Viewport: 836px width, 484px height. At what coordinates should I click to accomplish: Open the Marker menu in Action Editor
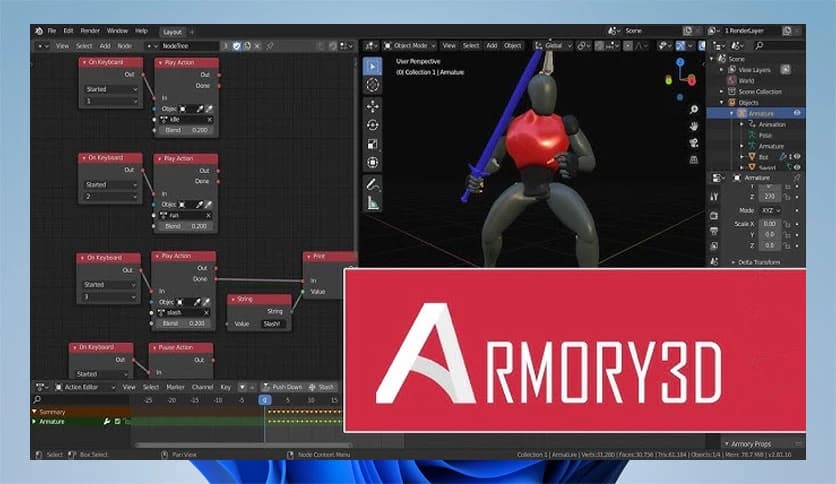(x=174, y=387)
